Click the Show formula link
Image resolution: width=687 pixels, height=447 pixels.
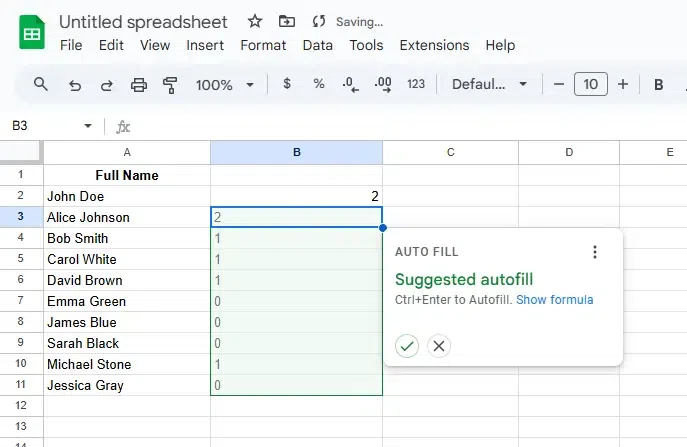[x=554, y=300]
